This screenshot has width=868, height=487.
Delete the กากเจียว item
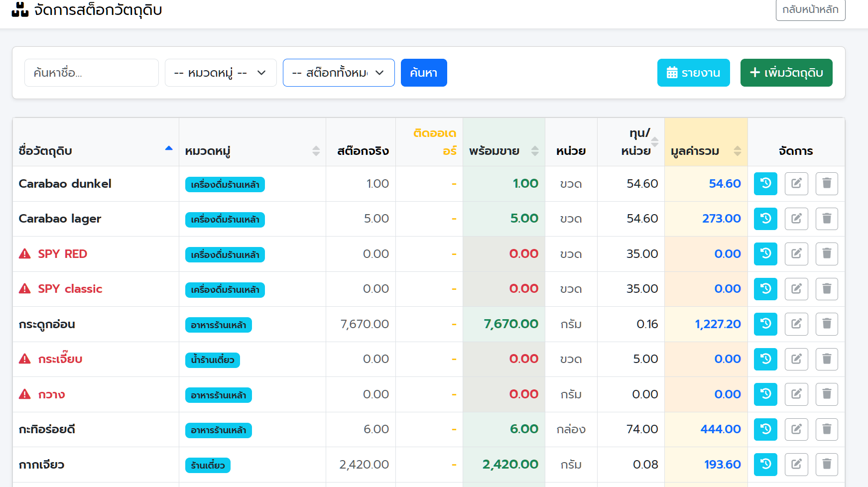[x=827, y=465]
